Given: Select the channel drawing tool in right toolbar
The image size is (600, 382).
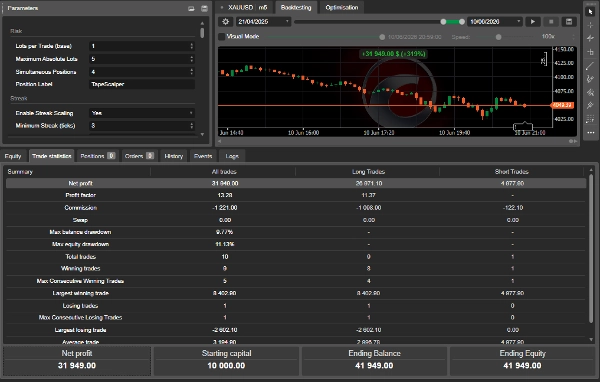Looking at the screenshot, I should [590, 92].
